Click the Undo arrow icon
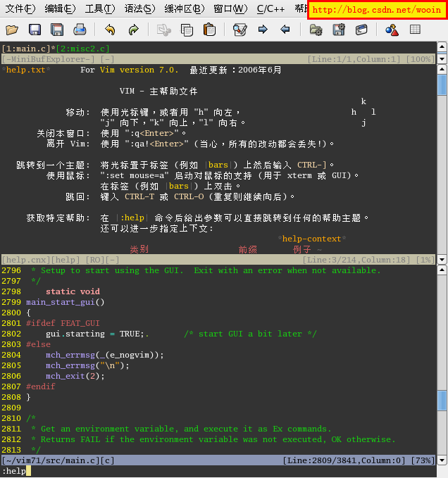The image size is (448, 478). 110,30
